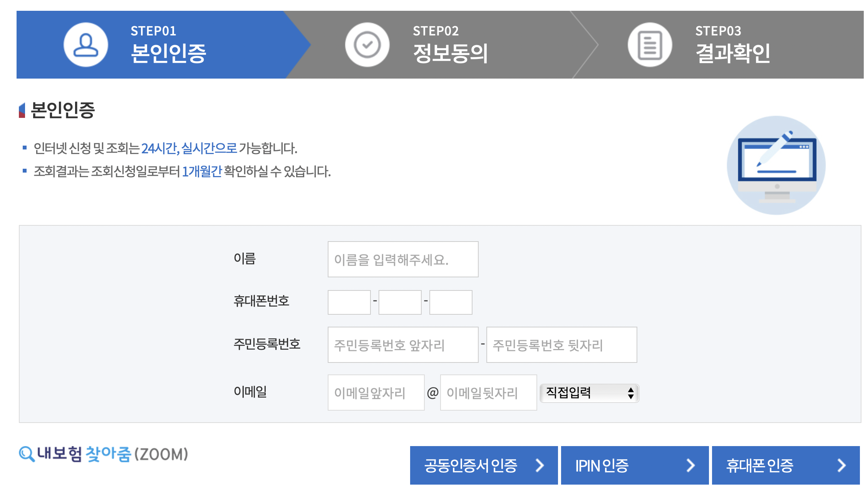Click the magnifier icon in ZOOM logo
Screen dimensions: 868x490
pos(26,454)
